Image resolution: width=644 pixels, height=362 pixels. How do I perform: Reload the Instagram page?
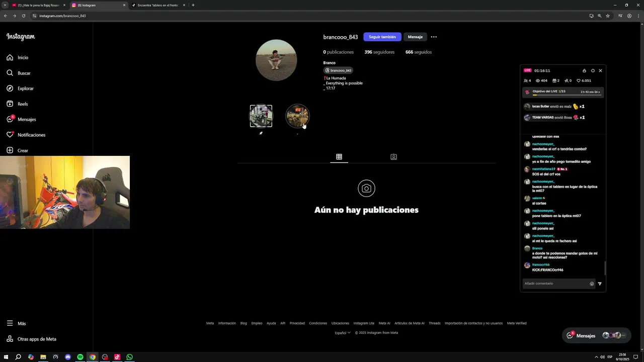pyautogui.click(x=23, y=16)
